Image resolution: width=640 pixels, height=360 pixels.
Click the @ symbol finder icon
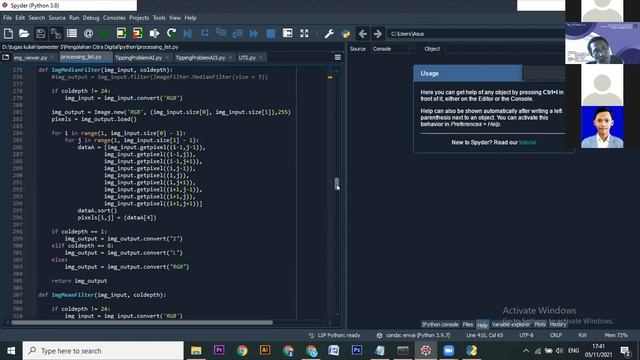(x=88, y=33)
